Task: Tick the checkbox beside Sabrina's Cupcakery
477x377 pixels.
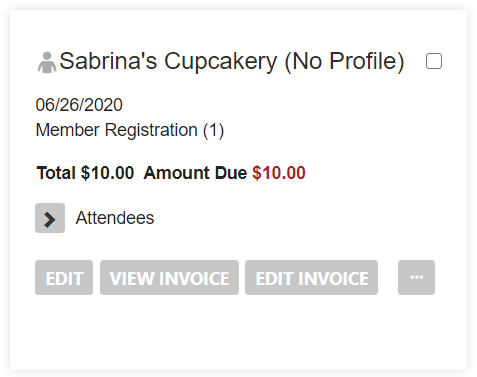Action: (x=434, y=61)
